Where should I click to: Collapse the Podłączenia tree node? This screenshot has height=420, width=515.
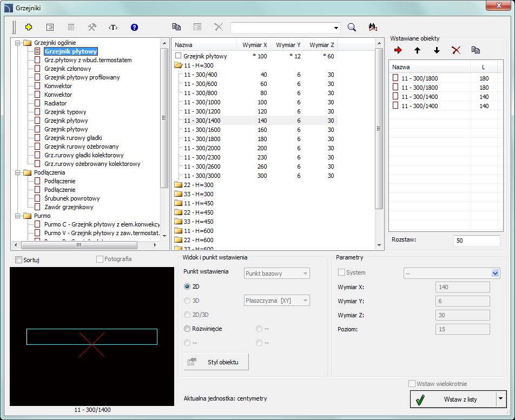[x=17, y=172]
